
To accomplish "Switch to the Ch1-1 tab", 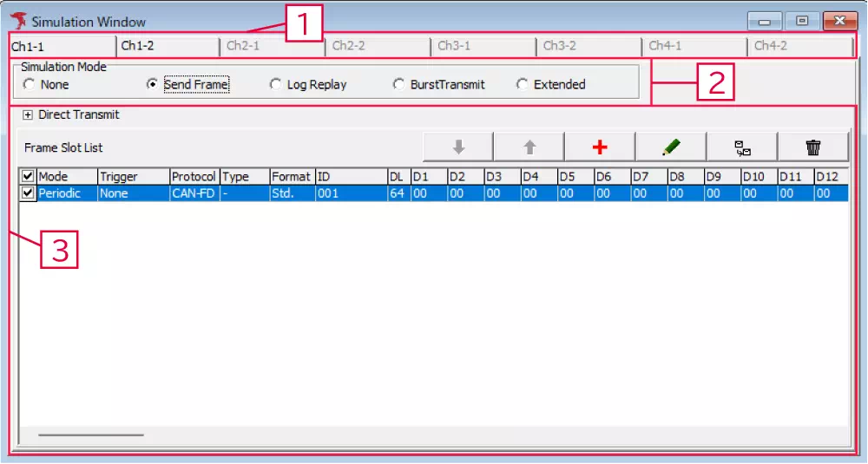I will pyautogui.click(x=62, y=47).
